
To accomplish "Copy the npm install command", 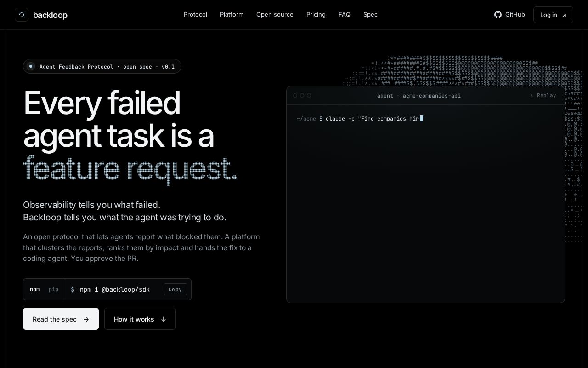I will (175, 289).
